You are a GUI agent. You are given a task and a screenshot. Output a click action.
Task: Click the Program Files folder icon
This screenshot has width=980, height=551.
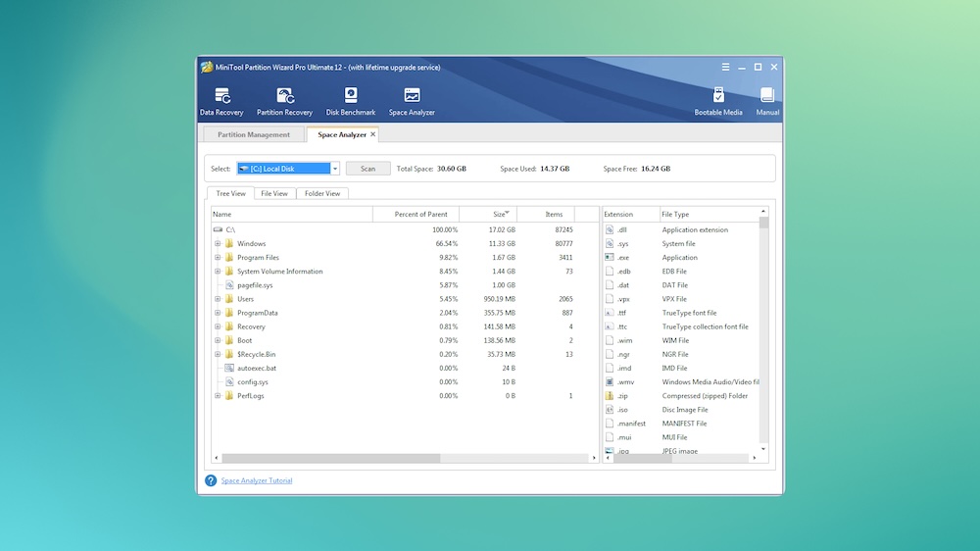pos(229,257)
